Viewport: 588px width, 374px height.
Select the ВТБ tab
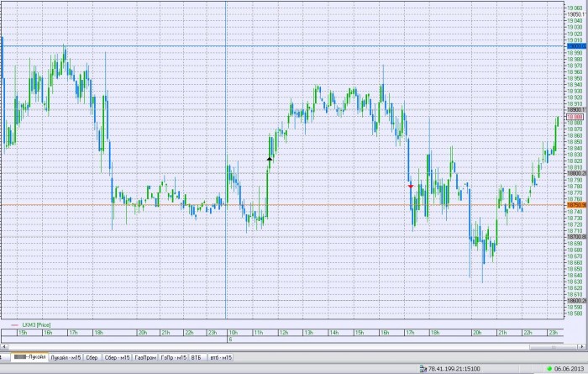pos(197,357)
